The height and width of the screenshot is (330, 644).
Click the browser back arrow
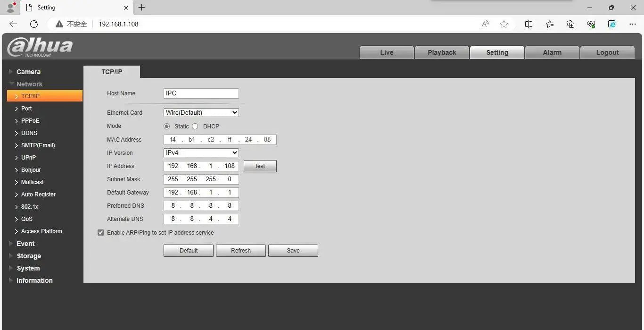(x=13, y=24)
